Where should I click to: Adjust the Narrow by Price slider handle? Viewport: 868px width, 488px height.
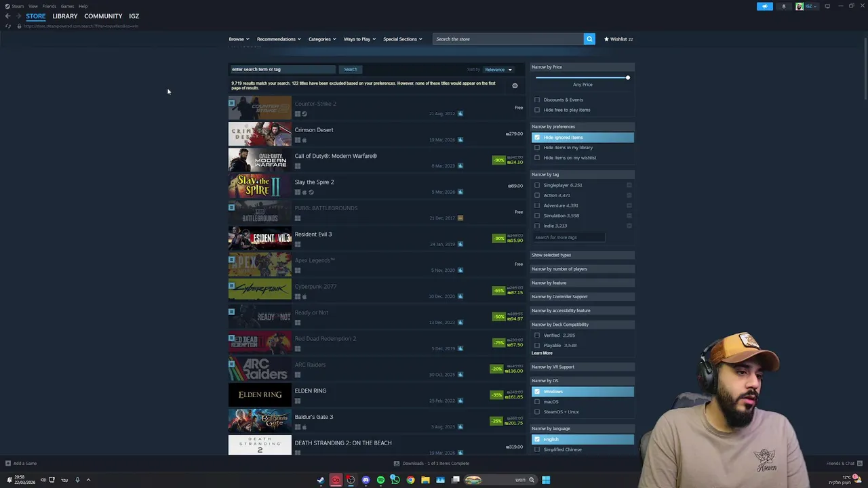click(x=628, y=77)
